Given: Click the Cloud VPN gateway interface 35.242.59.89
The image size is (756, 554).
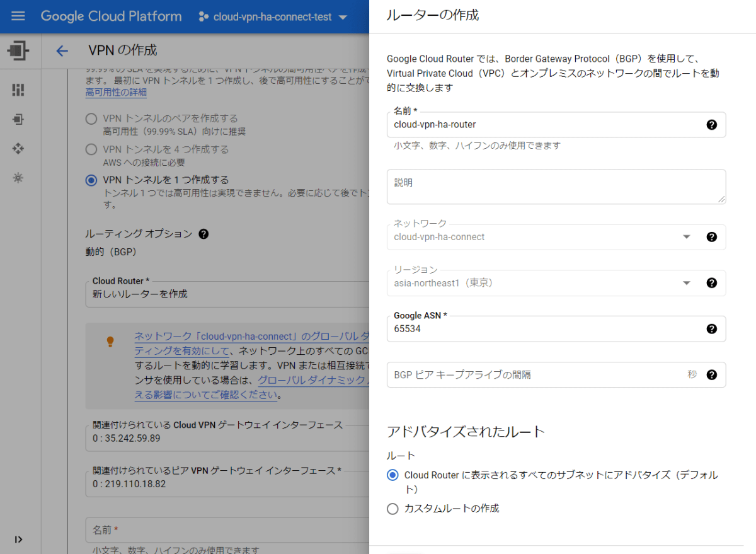Looking at the screenshot, I should (227, 438).
